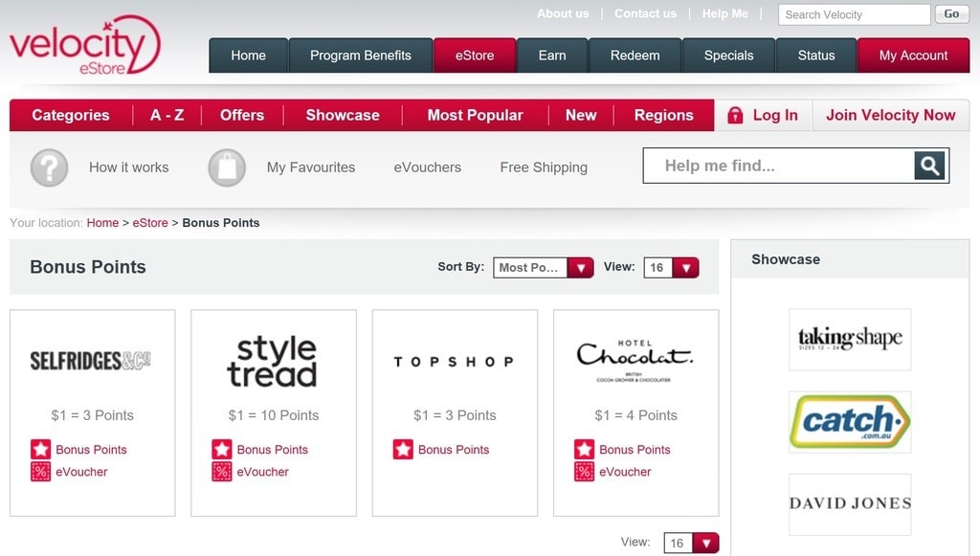Open the New menu item

click(x=581, y=115)
